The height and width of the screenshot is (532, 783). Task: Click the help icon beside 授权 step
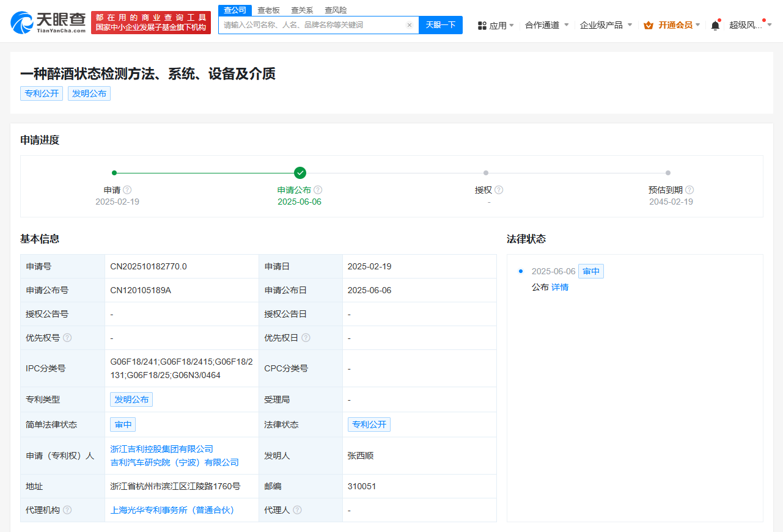pos(499,190)
